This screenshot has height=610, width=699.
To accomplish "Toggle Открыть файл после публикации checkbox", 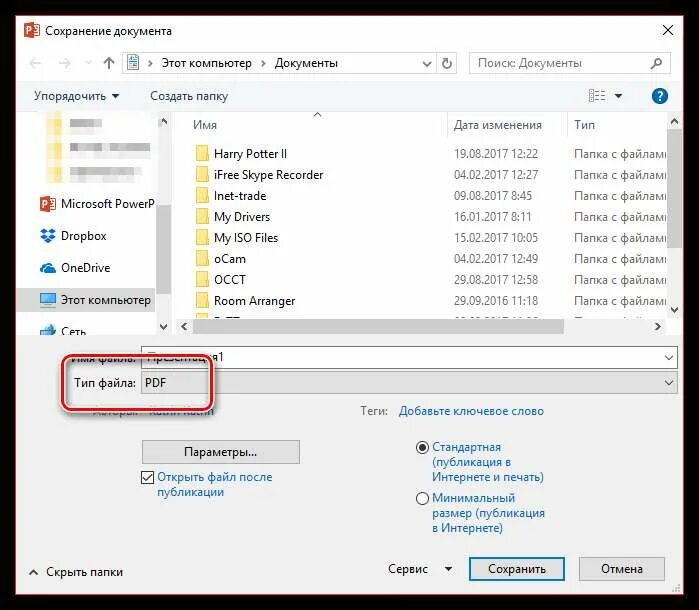I will [x=147, y=478].
